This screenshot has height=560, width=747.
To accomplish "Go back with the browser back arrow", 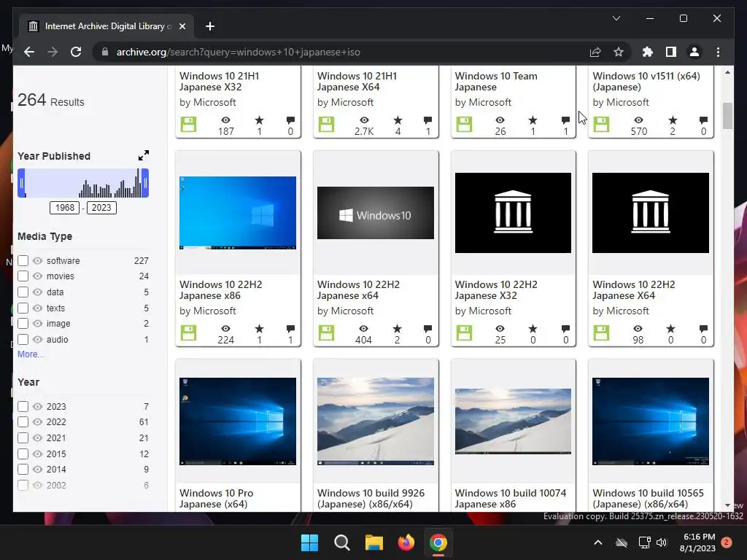I will [29, 52].
